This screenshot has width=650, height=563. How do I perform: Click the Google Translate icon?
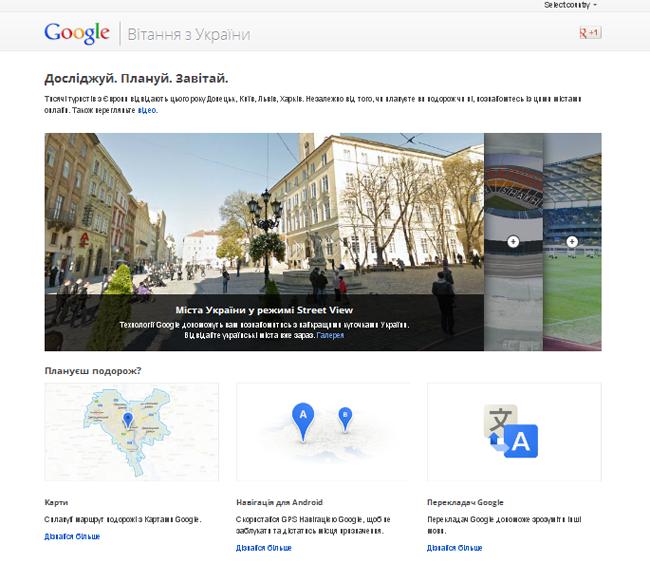(x=511, y=431)
